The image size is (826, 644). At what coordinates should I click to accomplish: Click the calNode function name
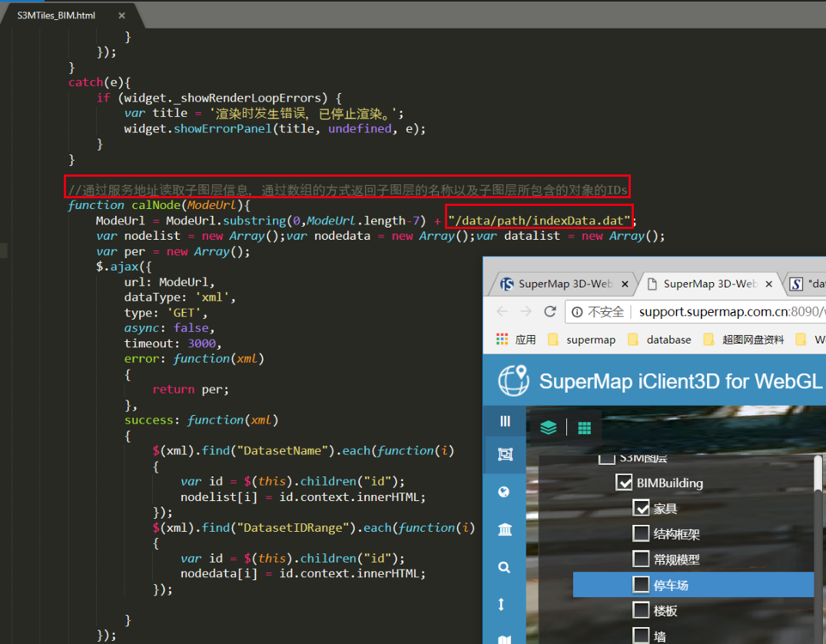tap(156, 205)
